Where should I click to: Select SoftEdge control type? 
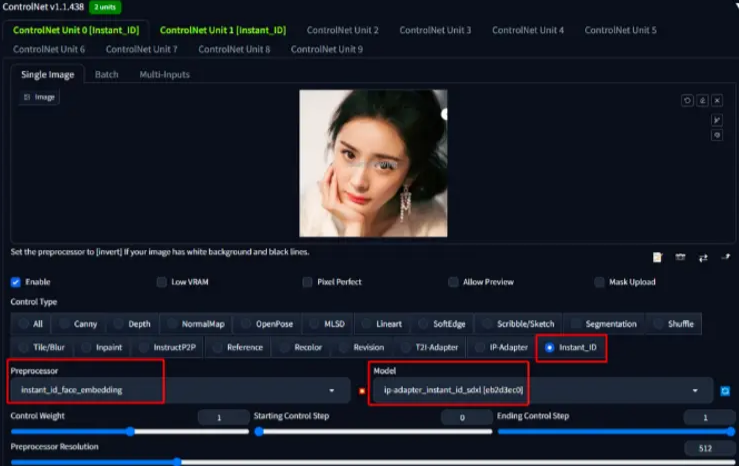pos(443,324)
